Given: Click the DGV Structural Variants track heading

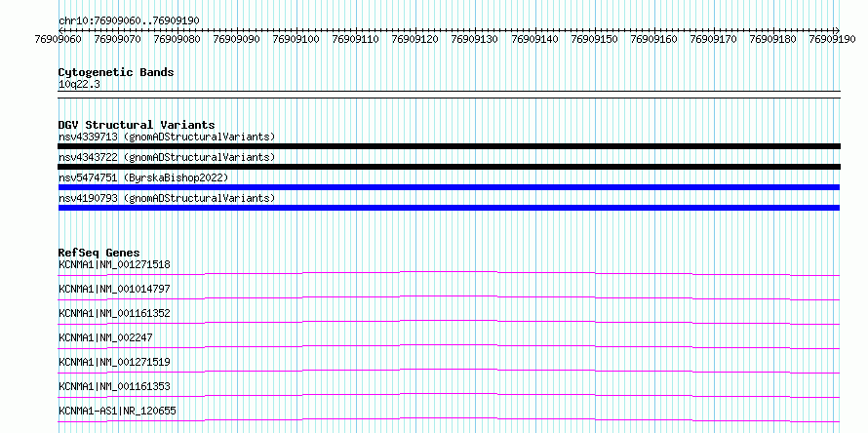Looking at the screenshot, I should [137, 125].
